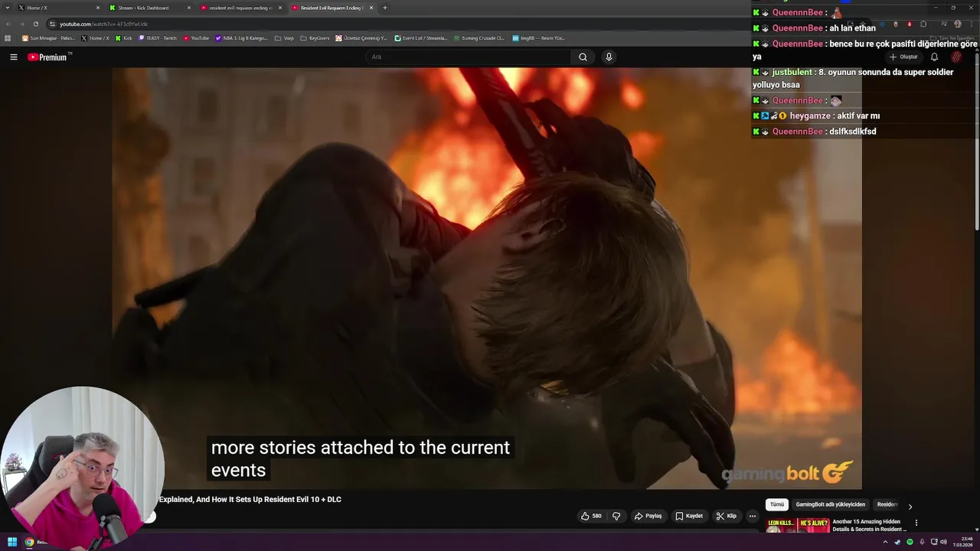This screenshot has height=551, width=980.
Task: Go back in the browser
Action: (x=8, y=24)
